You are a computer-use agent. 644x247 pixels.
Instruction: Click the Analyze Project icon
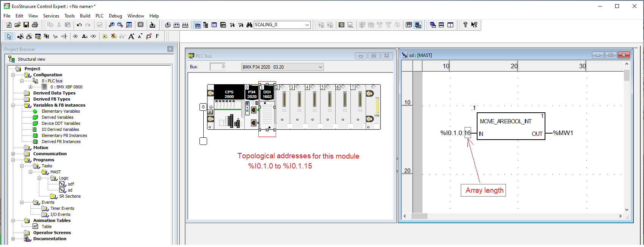click(168, 25)
